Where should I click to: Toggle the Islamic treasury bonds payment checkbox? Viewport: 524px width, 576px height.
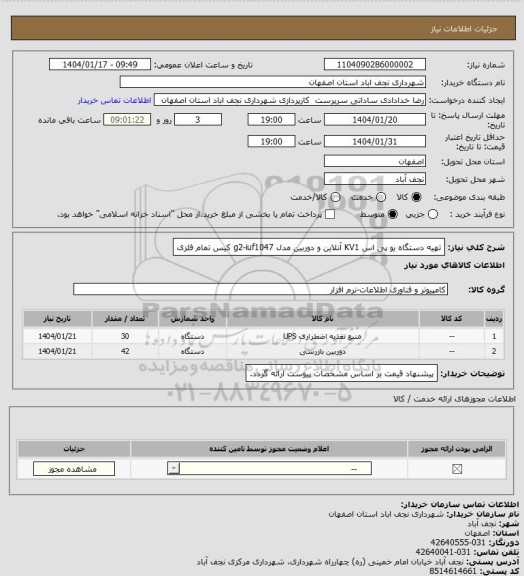(x=330, y=214)
